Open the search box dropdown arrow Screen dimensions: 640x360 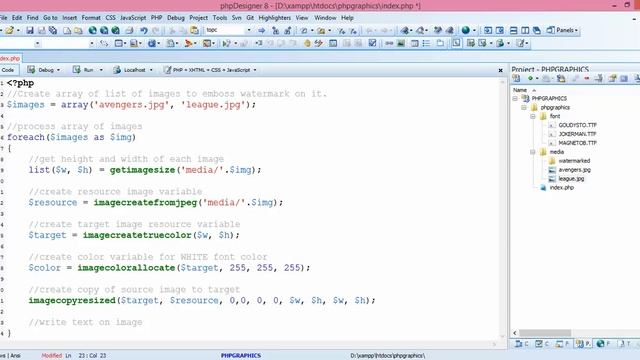pos(249,30)
